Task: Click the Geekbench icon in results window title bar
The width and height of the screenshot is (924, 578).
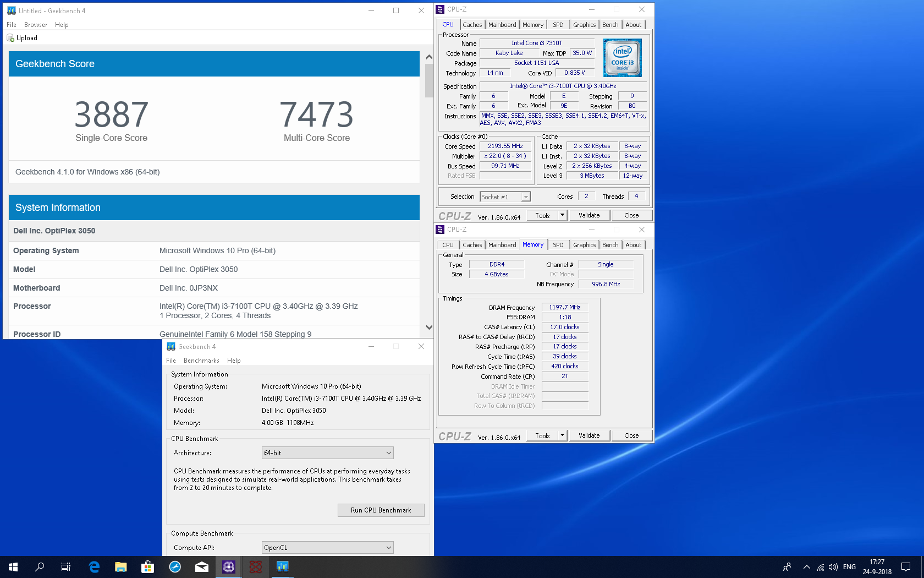Action: pos(12,10)
